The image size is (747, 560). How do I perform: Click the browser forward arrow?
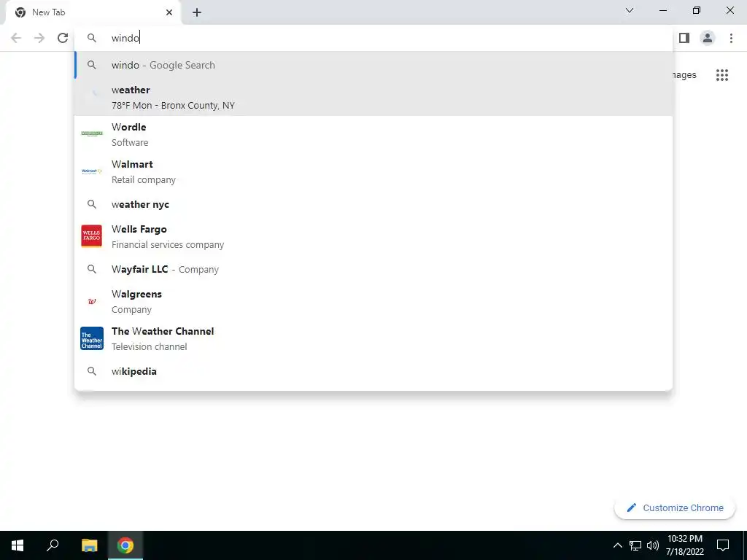click(39, 38)
